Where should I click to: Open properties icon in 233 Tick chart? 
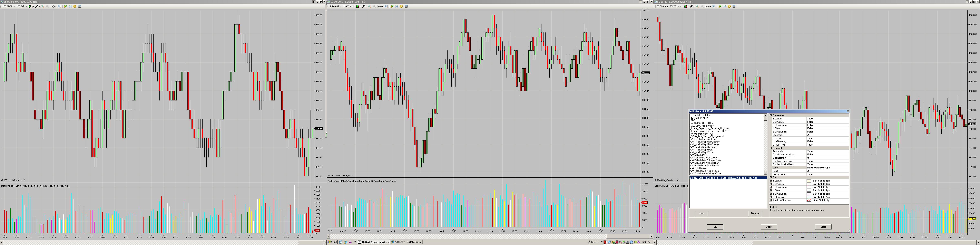click(x=79, y=7)
